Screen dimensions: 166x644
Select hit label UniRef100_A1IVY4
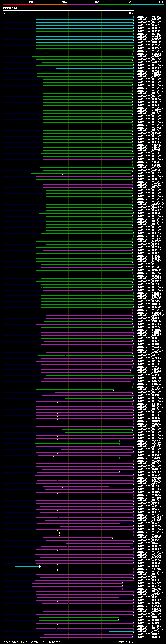coord(149,356)
